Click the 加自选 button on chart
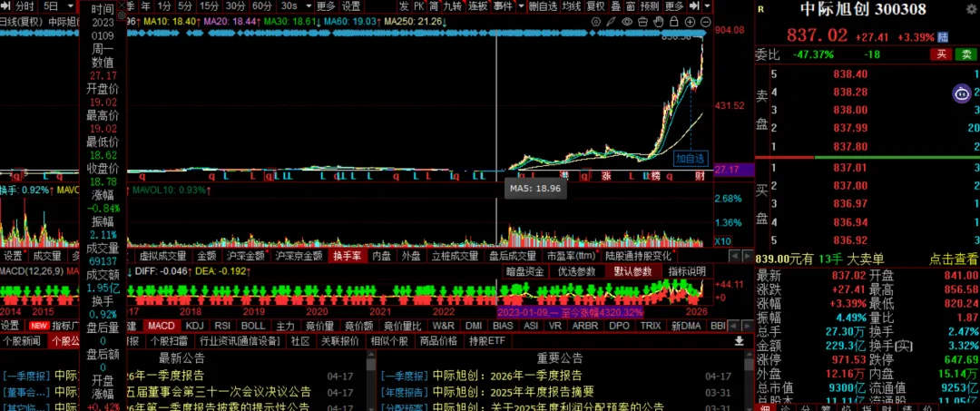The image size is (980, 411). [690, 159]
